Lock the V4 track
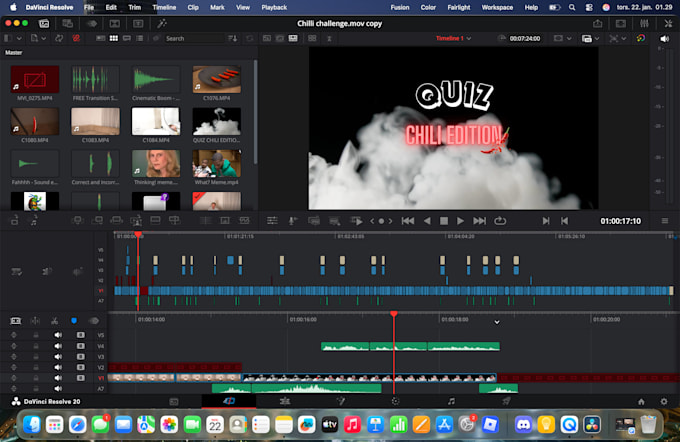 point(36,346)
